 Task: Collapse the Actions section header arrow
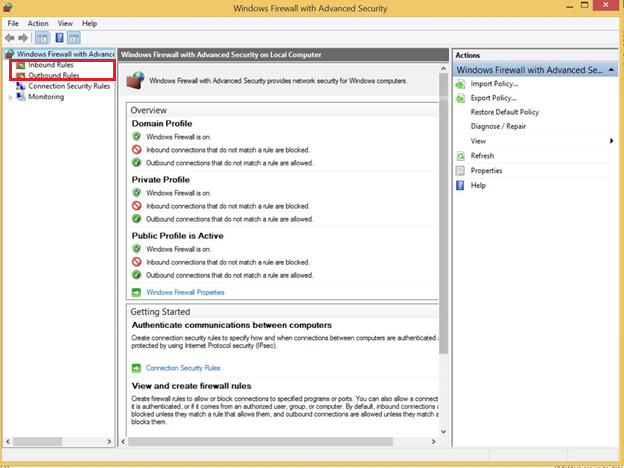pyautogui.click(x=611, y=70)
